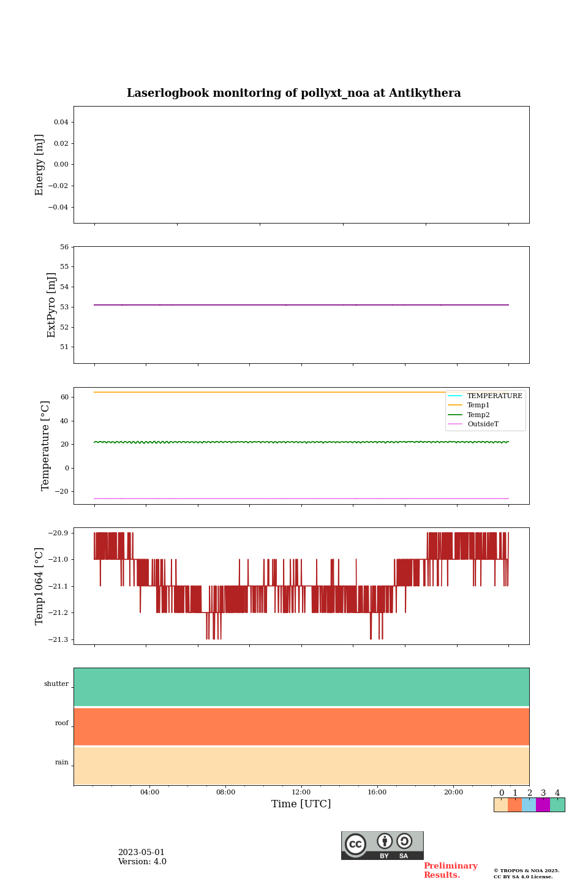
Task: Click the 20:00 time tick label
Action: (453, 792)
